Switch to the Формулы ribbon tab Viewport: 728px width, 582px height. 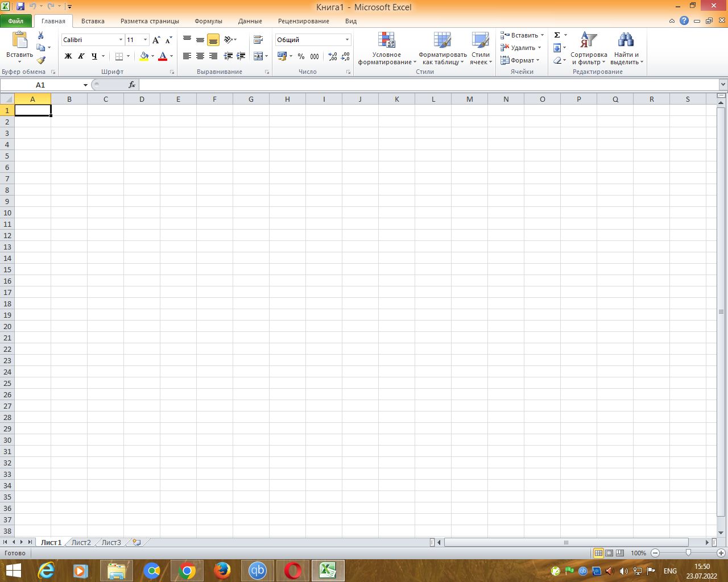point(208,21)
